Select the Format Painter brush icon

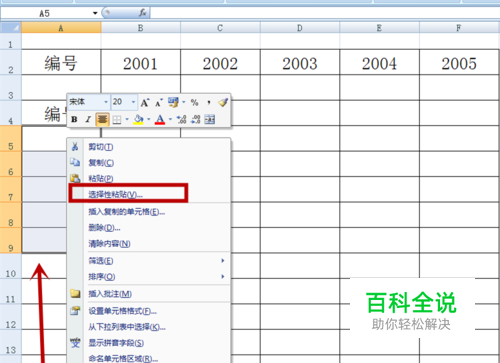point(223,102)
